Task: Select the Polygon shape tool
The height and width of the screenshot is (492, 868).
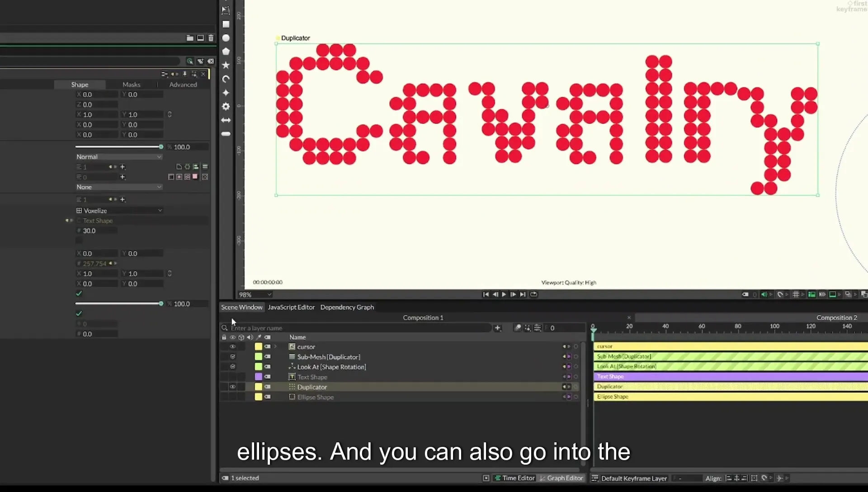Action: pos(226,52)
